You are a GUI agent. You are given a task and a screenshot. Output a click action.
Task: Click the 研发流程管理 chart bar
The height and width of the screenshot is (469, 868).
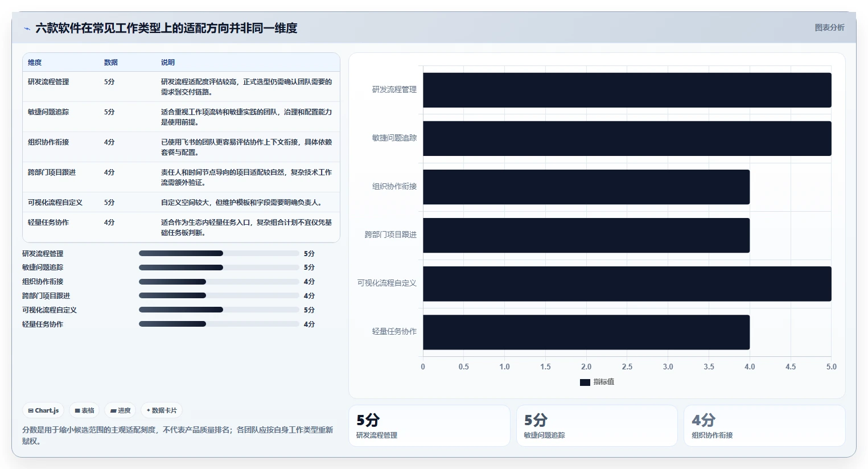coord(627,90)
